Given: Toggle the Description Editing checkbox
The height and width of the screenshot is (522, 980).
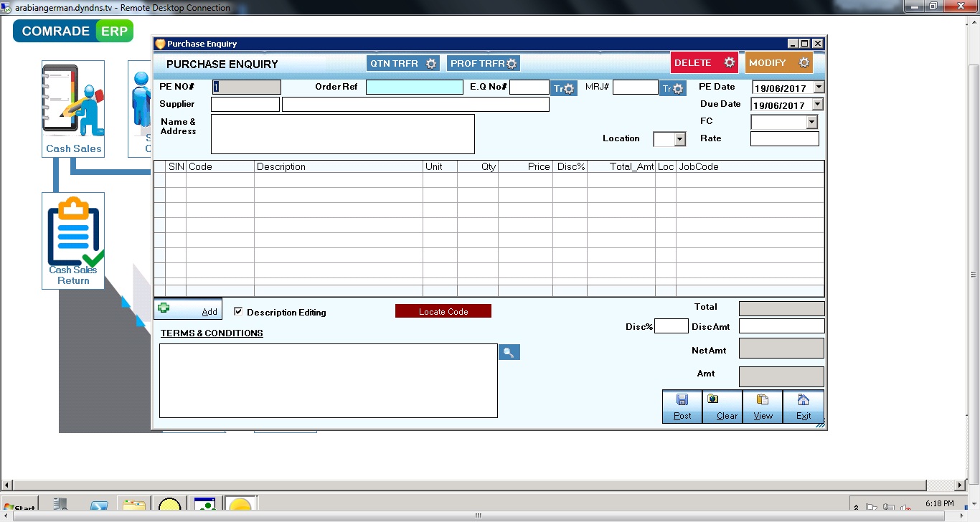Looking at the screenshot, I should pyautogui.click(x=239, y=311).
